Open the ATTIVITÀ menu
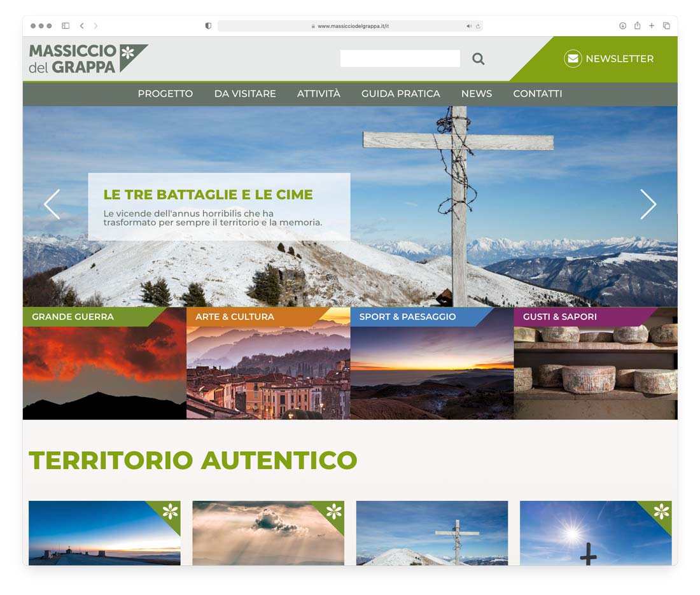The width and height of the screenshot is (700, 595). [319, 94]
